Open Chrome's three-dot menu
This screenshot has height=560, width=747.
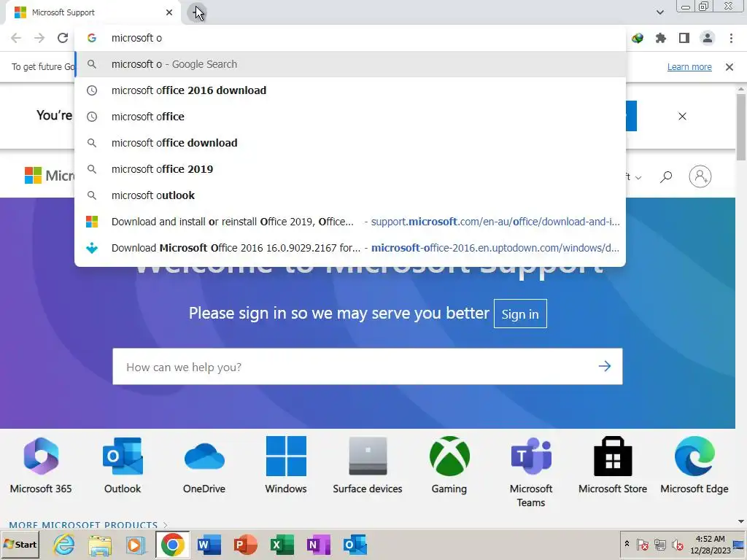click(731, 38)
